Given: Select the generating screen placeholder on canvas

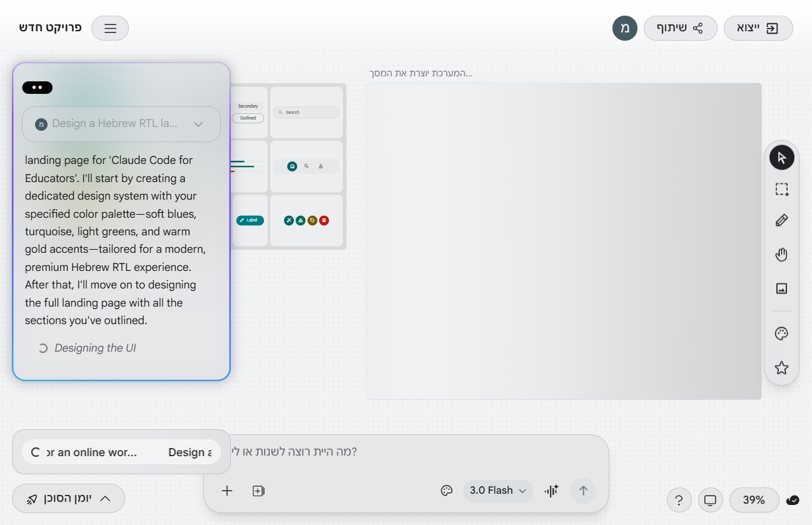Looking at the screenshot, I should pyautogui.click(x=564, y=241).
